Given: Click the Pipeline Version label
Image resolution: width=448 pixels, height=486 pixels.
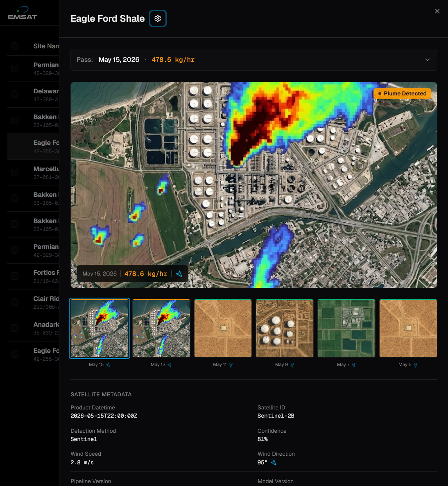Looking at the screenshot, I should pyautogui.click(x=91, y=481).
